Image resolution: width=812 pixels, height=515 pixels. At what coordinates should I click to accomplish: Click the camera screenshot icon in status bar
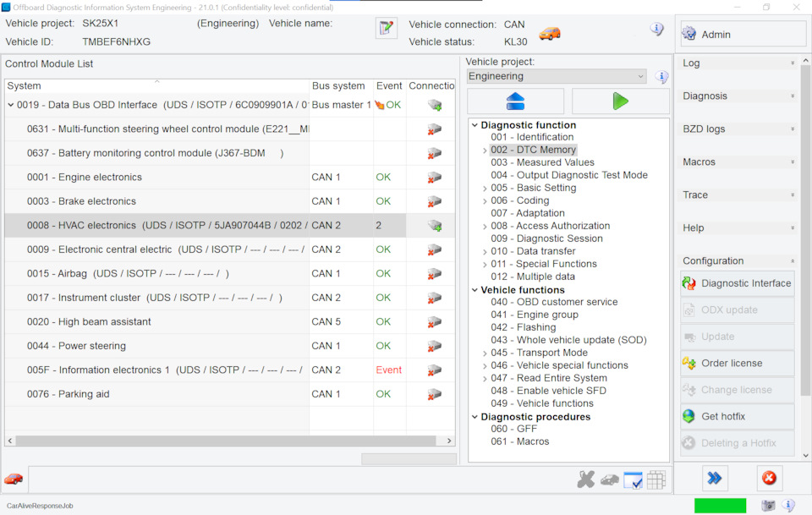(x=769, y=505)
